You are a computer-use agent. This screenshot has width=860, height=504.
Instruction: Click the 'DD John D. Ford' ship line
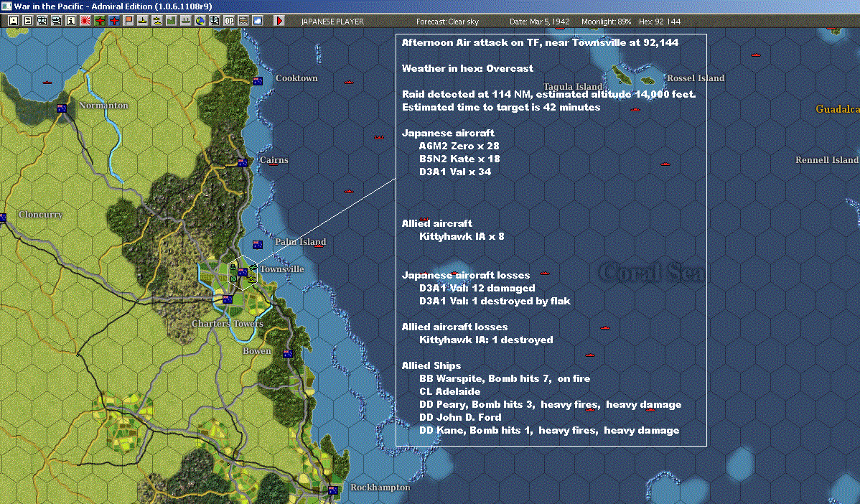[x=460, y=417]
